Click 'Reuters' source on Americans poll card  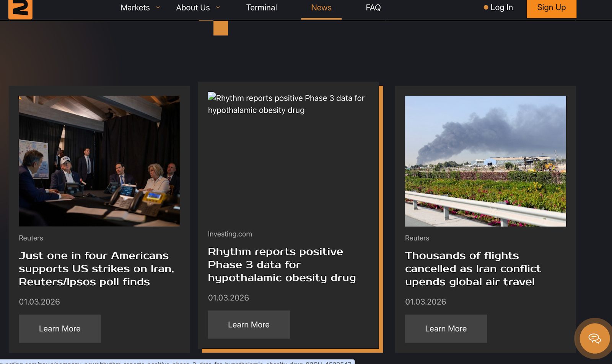pyautogui.click(x=31, y=238)
